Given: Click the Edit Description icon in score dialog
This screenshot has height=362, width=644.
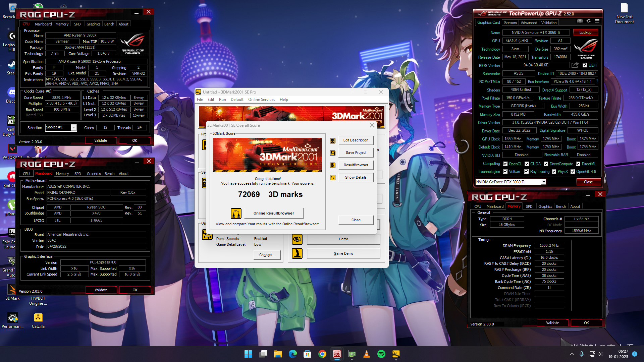Looking at the screenshot, I should coord(333,140).
